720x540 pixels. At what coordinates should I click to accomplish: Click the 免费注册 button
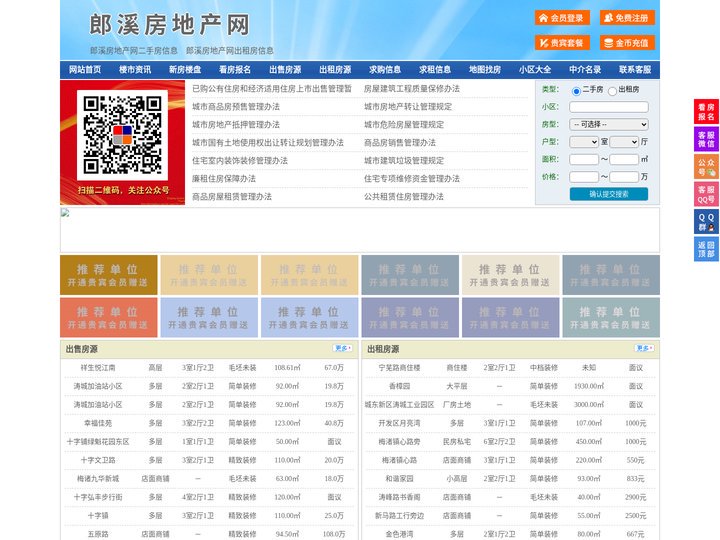click(x=627, y=18)
